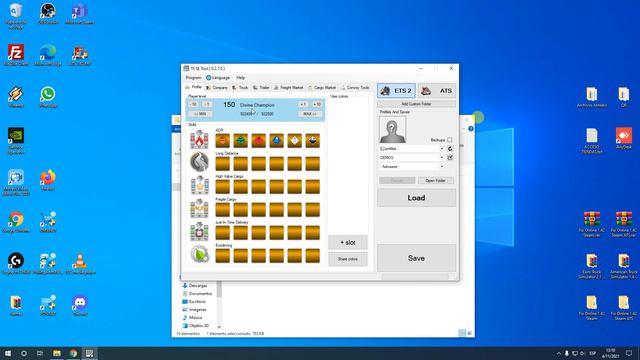Click the edit profile icon beside second dropdown
The width and height of the screenshot is (640, 360).
[x=450, y=158]
